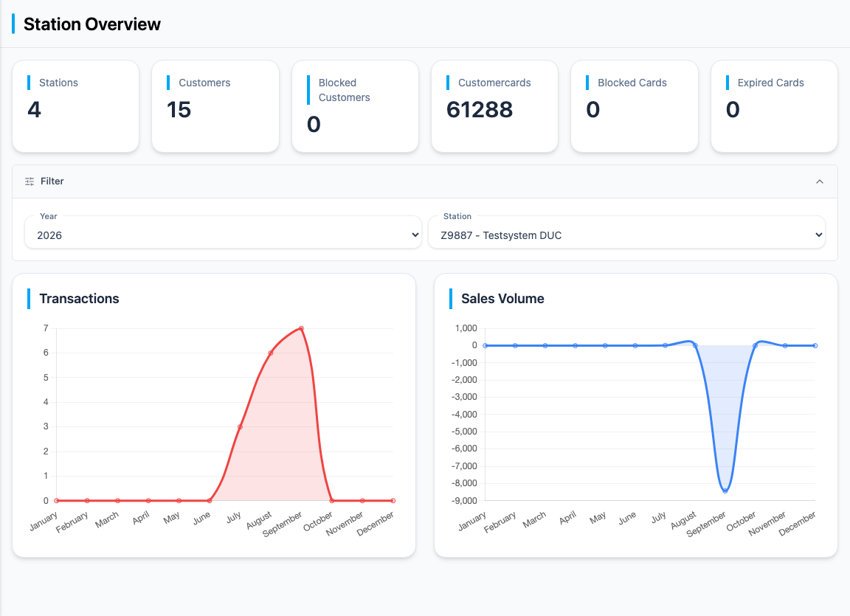
Task: Click the 1,000 axis label in Sales Volume
Action: click(466, 328)
